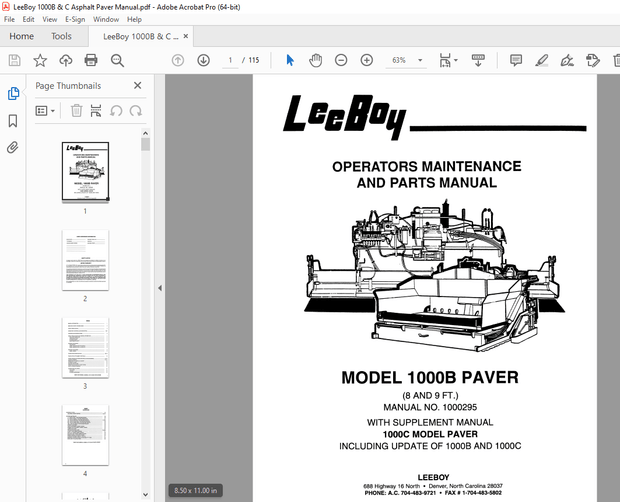Select the page 4 thumbnail

[x=85, y=435]
